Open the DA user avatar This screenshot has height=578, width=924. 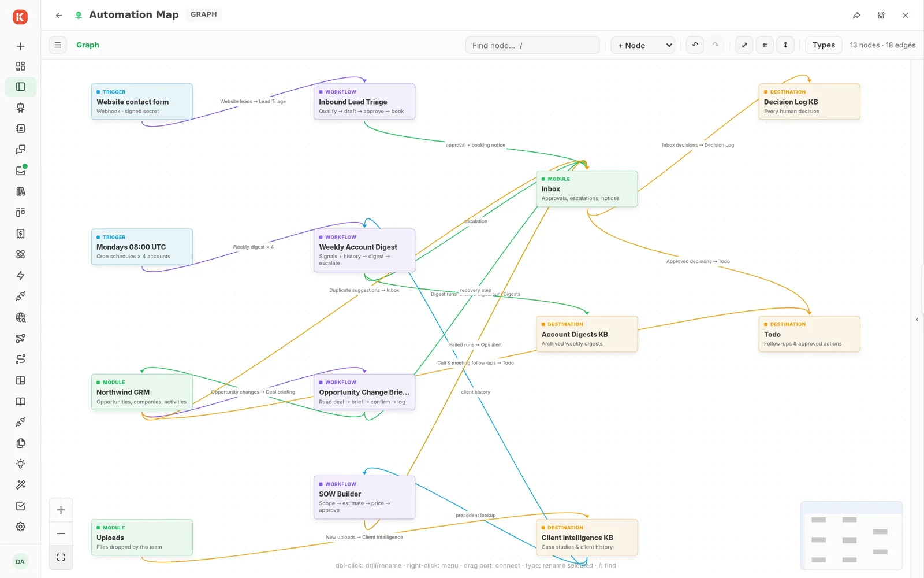tap(20, 562)
